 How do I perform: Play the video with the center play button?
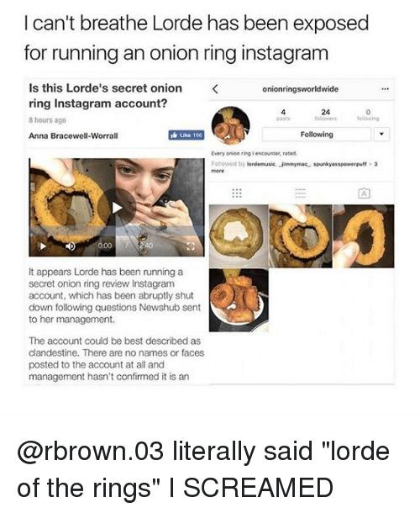click(117, 208)
